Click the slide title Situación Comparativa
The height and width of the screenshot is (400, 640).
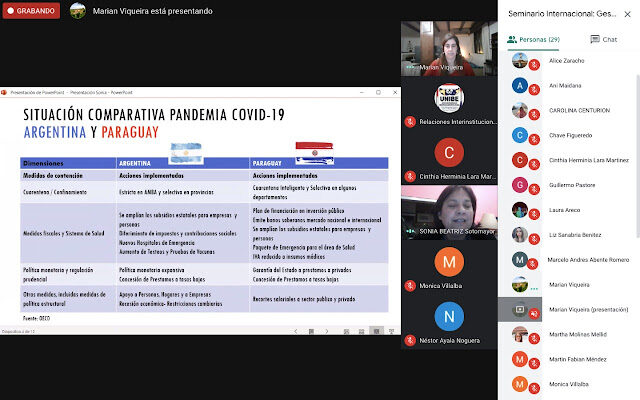point(154,115)
